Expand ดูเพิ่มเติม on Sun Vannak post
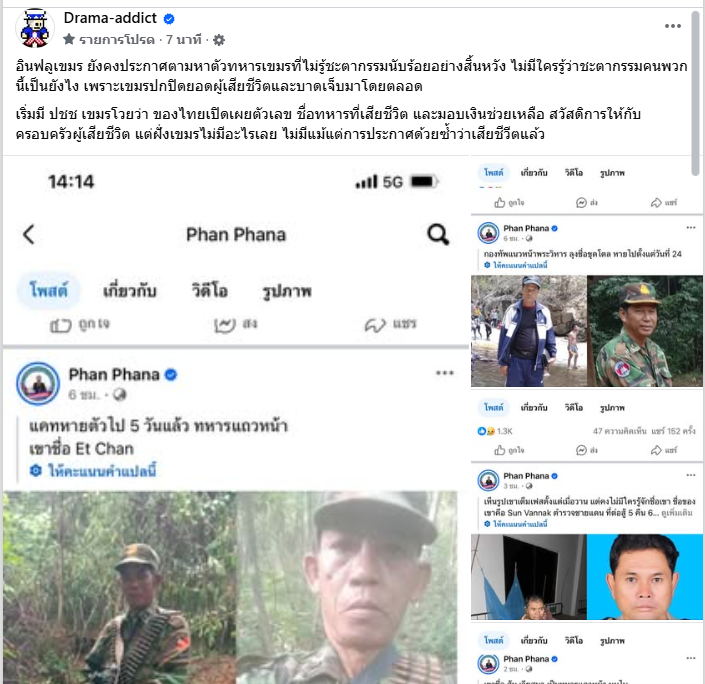The height and width of the screenshot is (684, 705). (x=677, y=513)
